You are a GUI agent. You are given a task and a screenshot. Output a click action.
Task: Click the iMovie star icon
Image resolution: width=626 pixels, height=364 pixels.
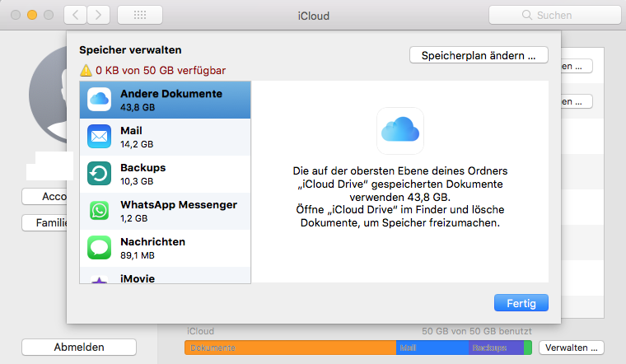coord(100,278)
